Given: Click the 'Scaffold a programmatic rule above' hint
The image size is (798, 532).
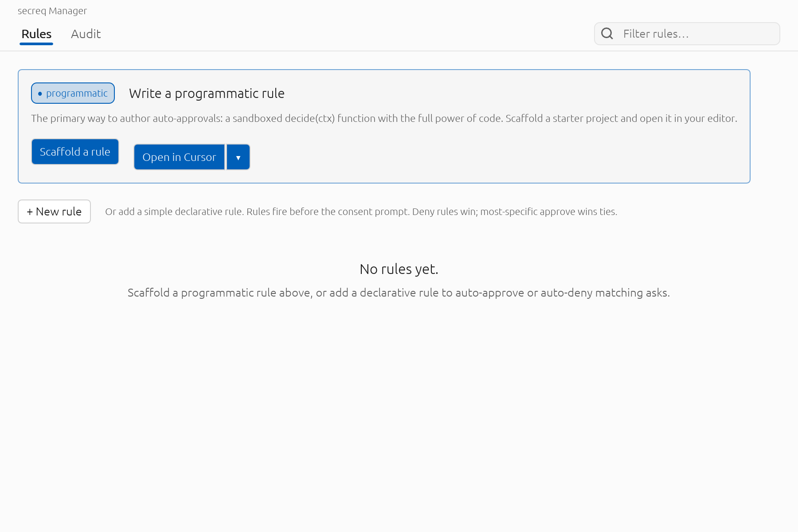Looking at the screenshot, I should (x=399, y=293).
